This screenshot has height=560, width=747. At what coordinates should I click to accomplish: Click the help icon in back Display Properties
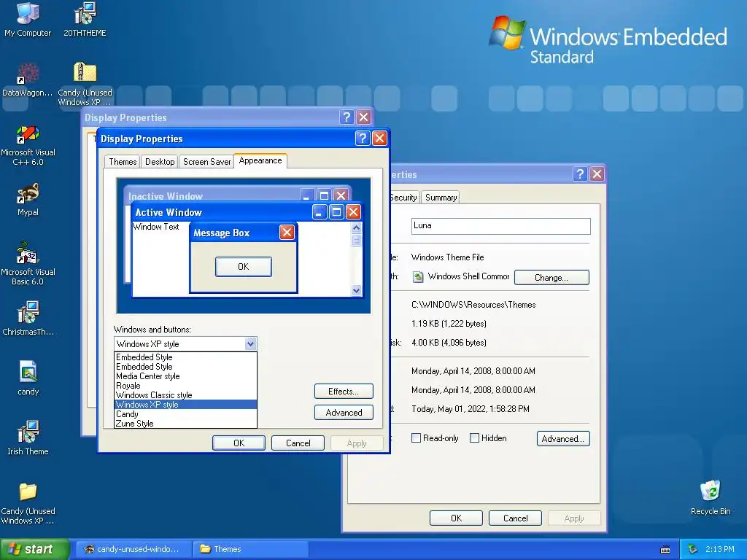(347, 117)
